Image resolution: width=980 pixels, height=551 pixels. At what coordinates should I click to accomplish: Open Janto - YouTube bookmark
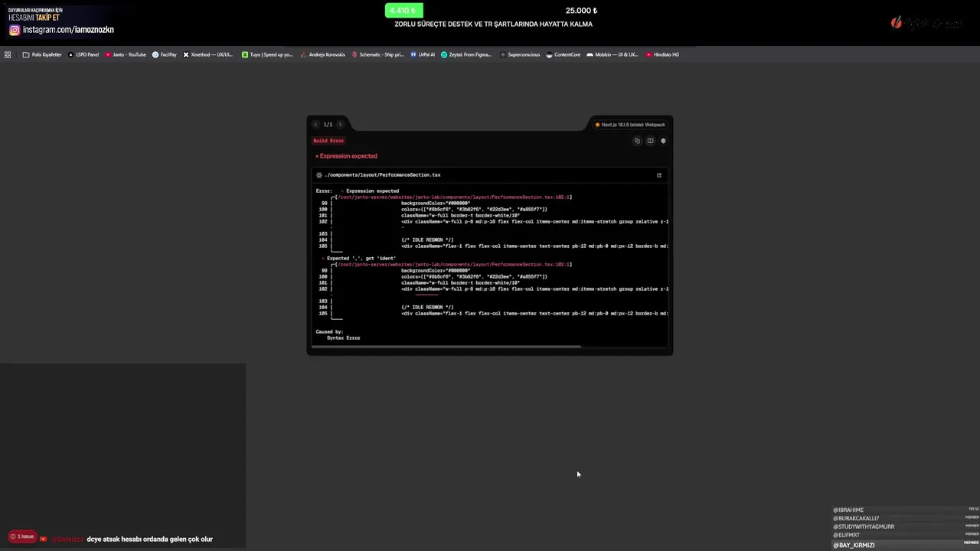[x=126, y=55]
